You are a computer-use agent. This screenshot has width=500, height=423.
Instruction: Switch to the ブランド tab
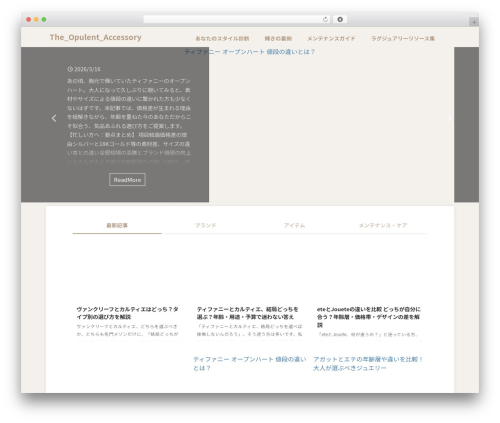pos(206,225)
